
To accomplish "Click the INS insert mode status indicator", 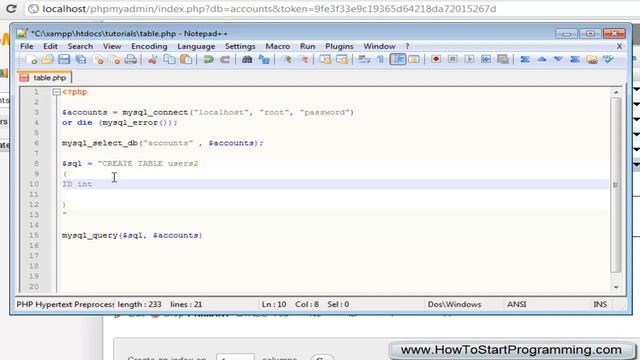I will pos(600,304).
